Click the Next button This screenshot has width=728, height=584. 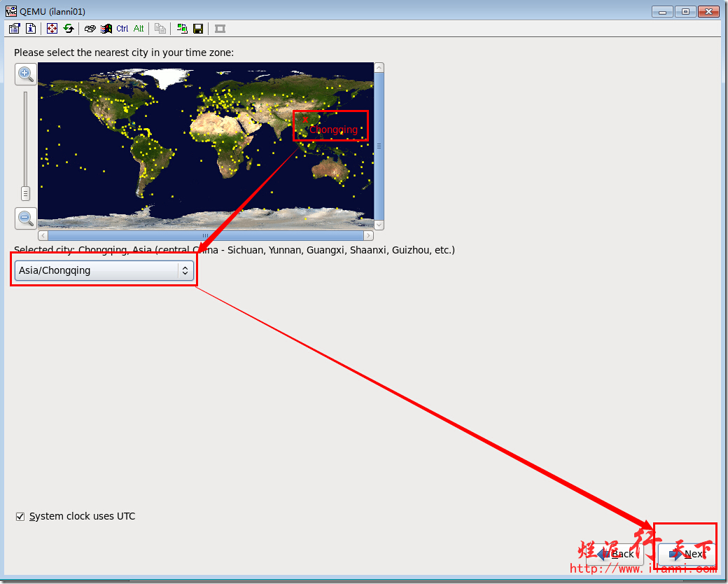687,554
